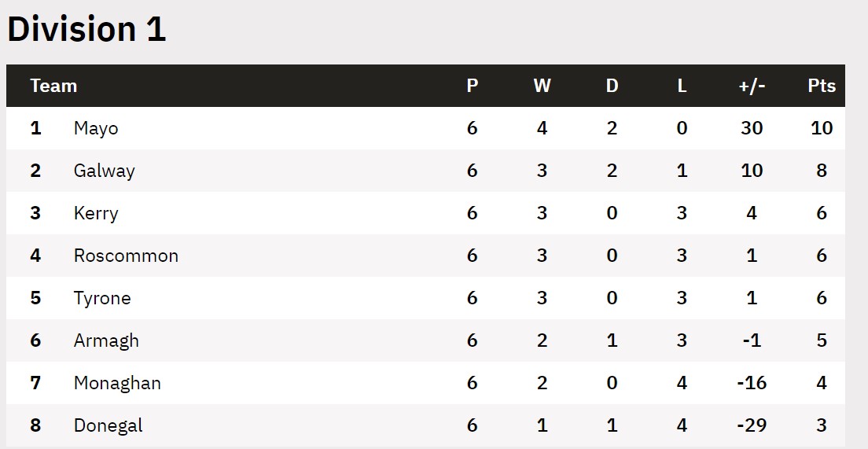Select the W column header
The image size is (868, 449).
[x=542, y=86]
